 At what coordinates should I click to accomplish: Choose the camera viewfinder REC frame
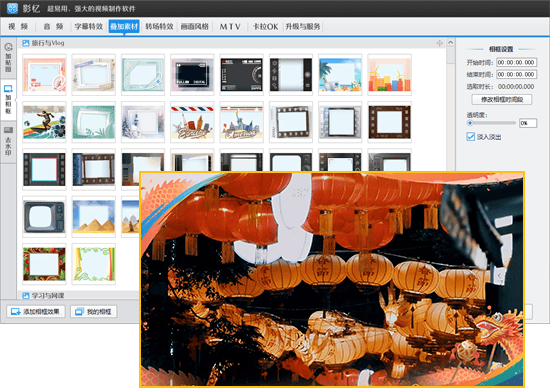(x=242, y=75)
